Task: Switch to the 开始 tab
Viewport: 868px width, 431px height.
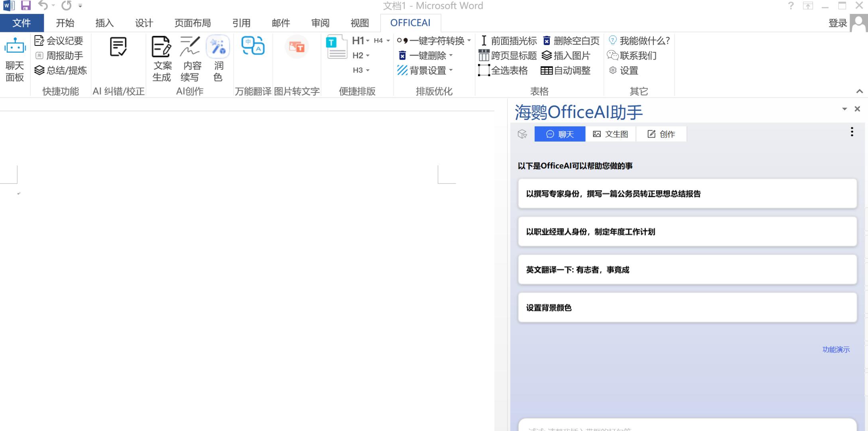Action: pos(65,23)
